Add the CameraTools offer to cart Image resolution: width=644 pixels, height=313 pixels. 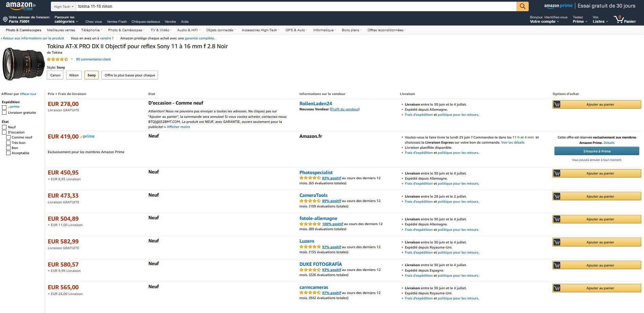(597, 196)
